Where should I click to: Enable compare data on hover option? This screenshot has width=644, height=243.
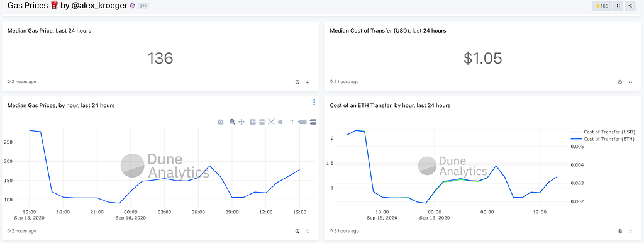313,121
